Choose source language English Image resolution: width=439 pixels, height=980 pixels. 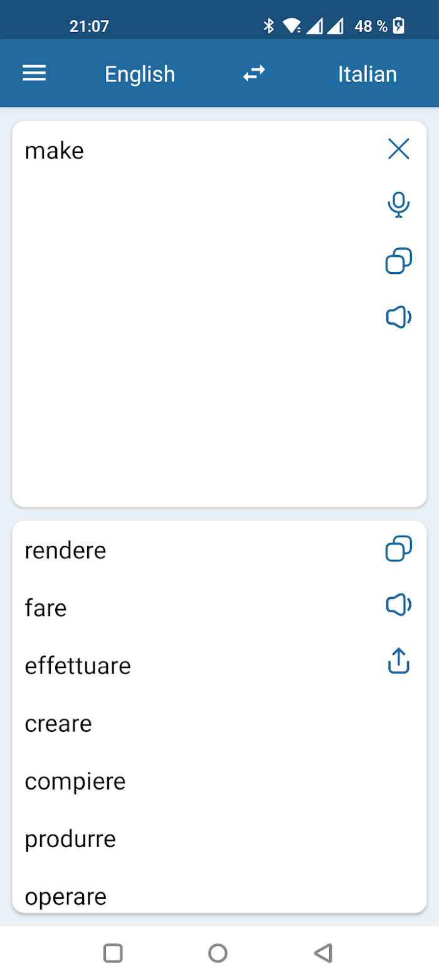140,74
